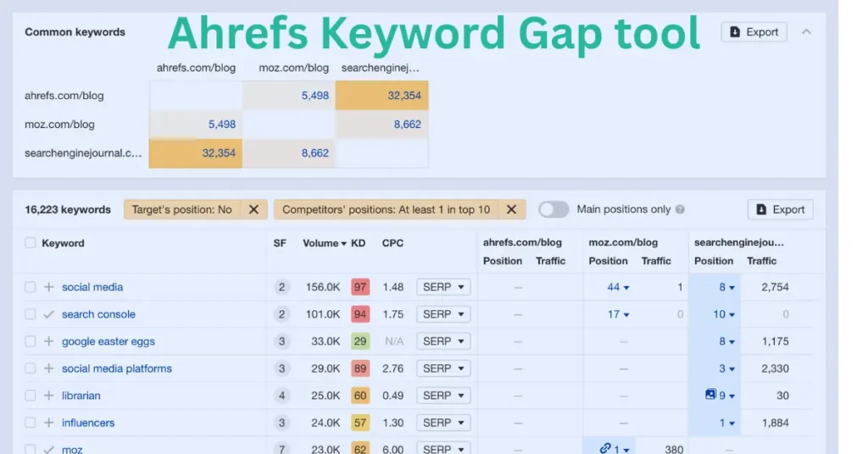Click the plus icon beside social media
The height and width of the screenshot is (454, 868).
[48, 287]
